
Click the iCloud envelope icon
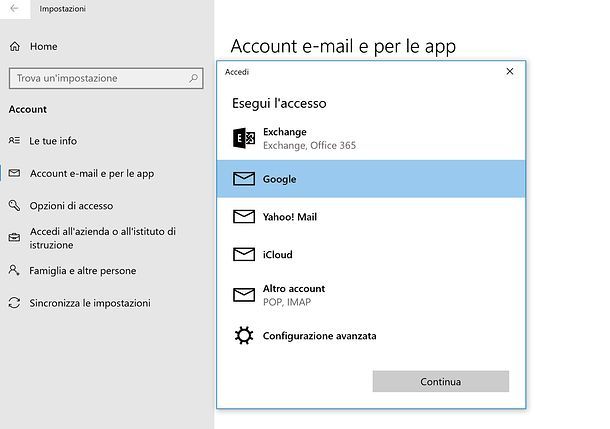point(244,254)
